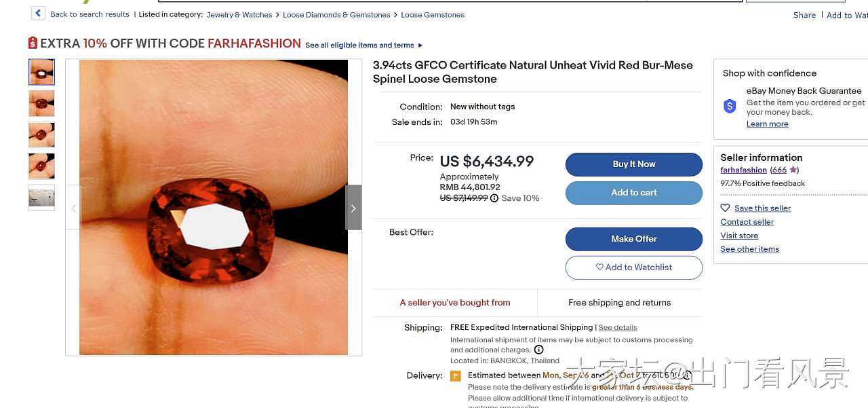
Task: Open the farhafashion seller profile link
Action: tap(743, 170)
